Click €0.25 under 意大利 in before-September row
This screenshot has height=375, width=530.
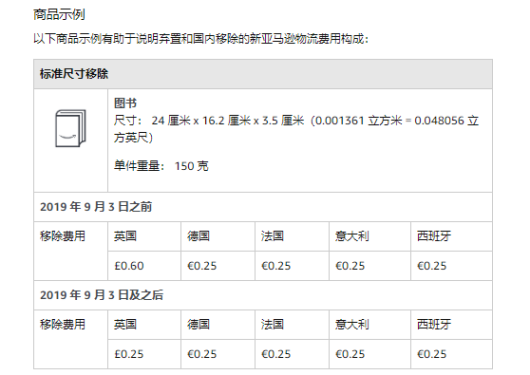pos(350,266)
